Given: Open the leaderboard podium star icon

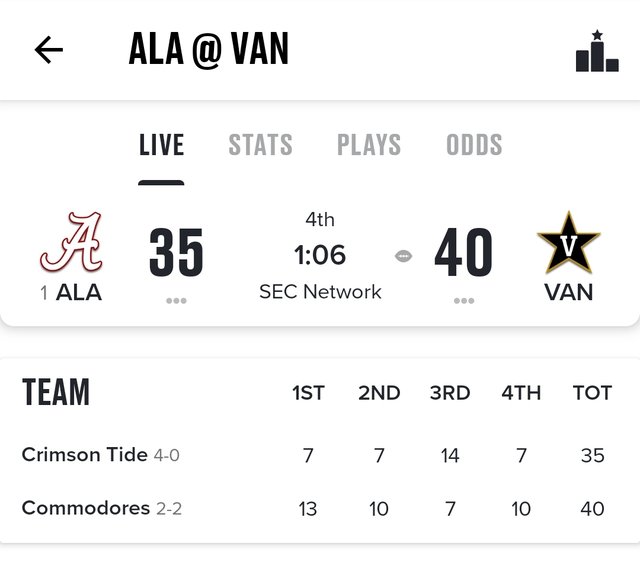Looking at the screenshot, I should coord(597,51).
